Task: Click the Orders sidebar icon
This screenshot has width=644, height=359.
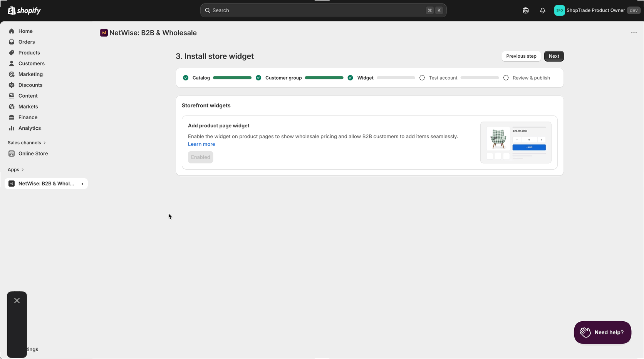Action: tap(12, 42)
